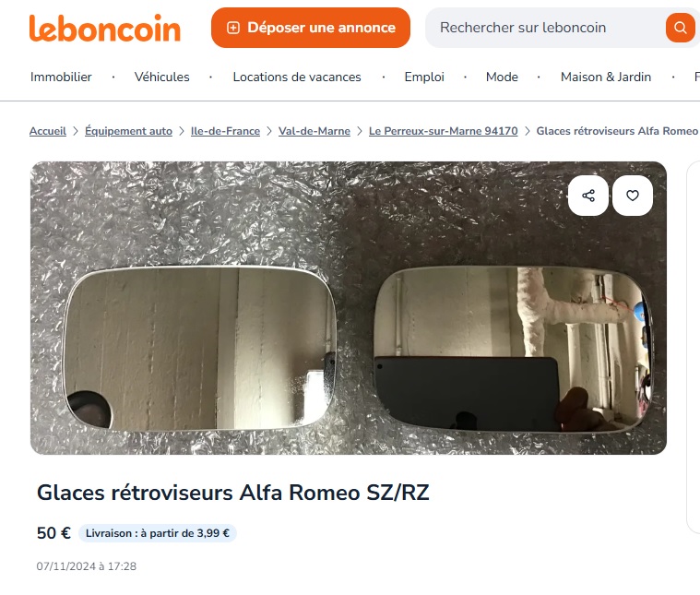Click the leboncoin logo
Screen dimensions: 700x595
(105, 28)
